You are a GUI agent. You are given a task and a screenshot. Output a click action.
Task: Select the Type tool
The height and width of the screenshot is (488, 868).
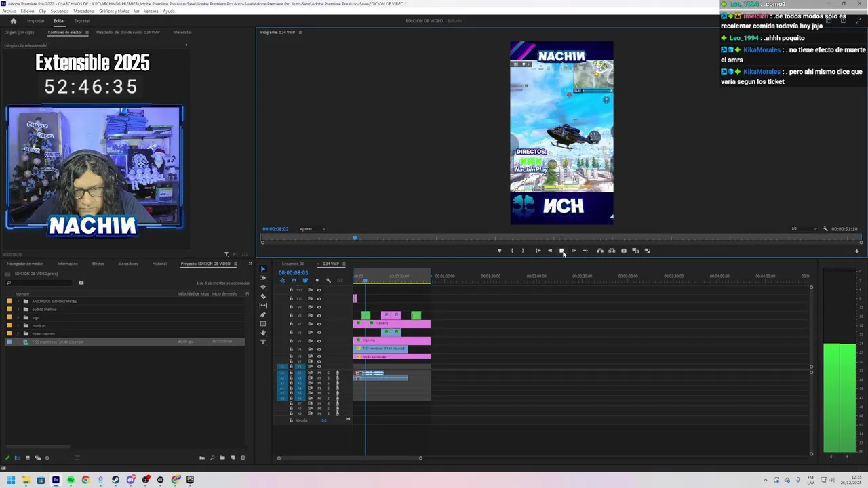pyautogui.click(x=263, y=342)
